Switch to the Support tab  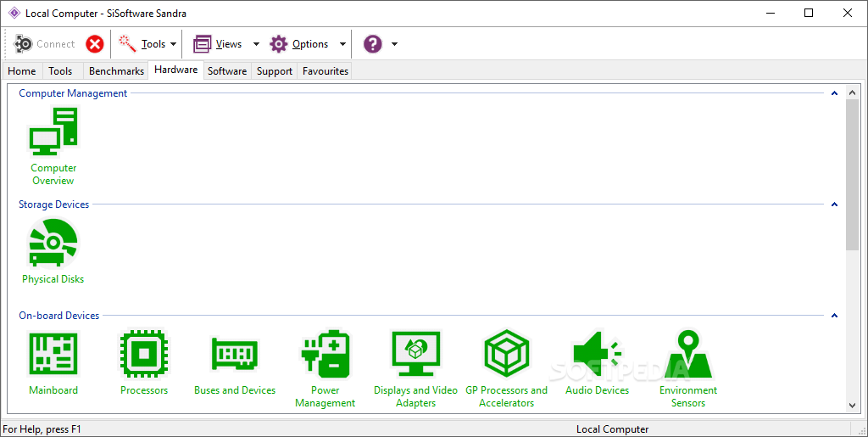275,71
